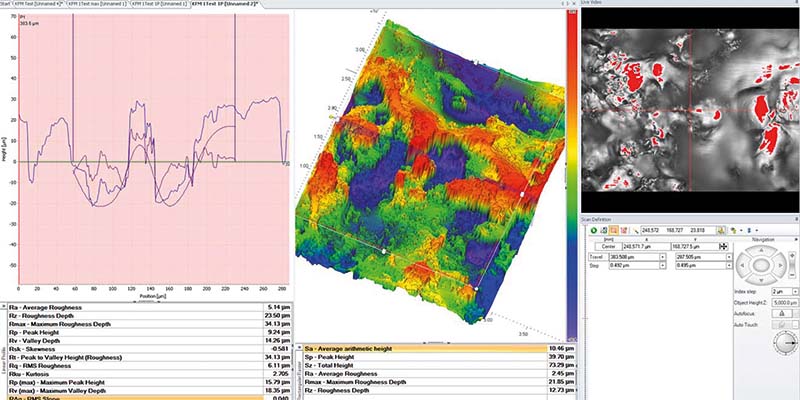The height and width of the screenshot is (400, 800).
Task: Click the center of the navigation pad
Action: [x=761, y=265]
